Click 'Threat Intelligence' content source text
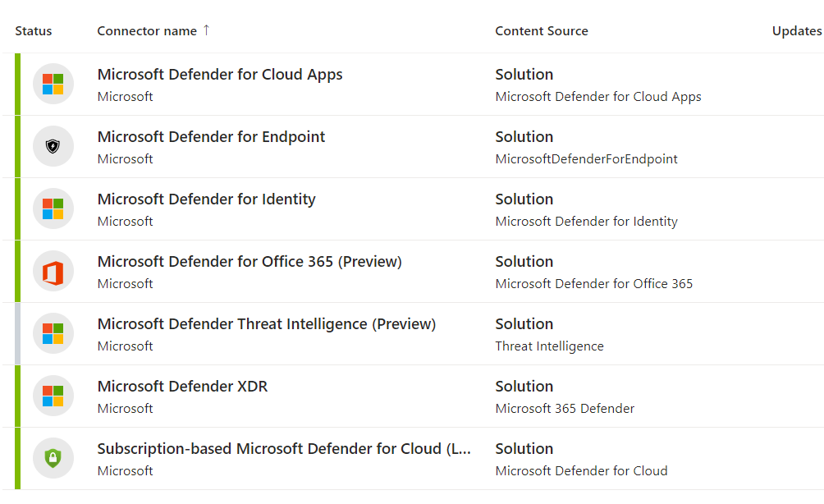The image size is (824, 504). [x=550, y=346]
